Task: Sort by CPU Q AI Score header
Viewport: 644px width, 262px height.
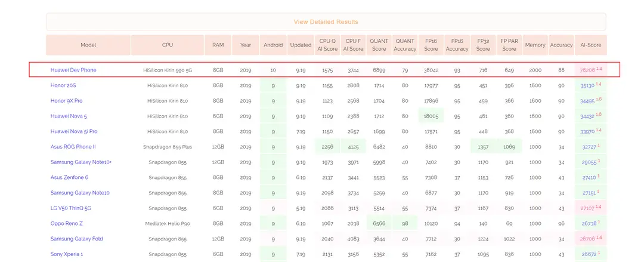Action: [x=328, y=45]
